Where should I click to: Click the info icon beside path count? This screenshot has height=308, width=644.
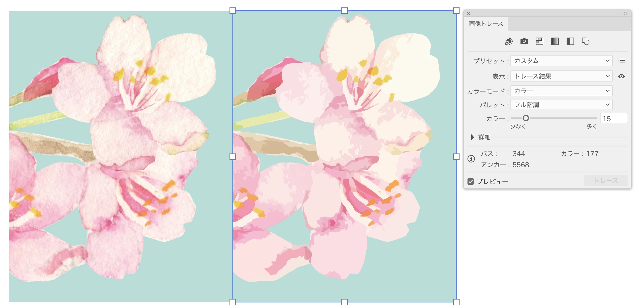[x=471, y=159]
